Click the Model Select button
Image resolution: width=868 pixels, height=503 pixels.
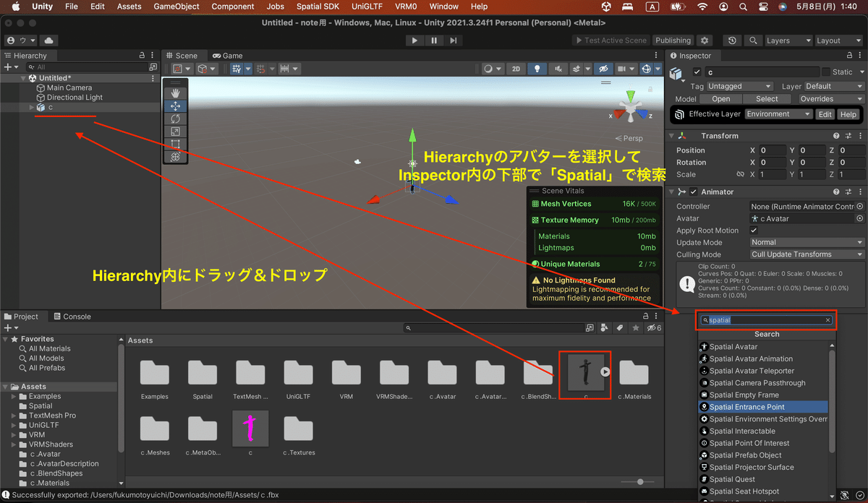pyautogui.click(x=767, y=99)
